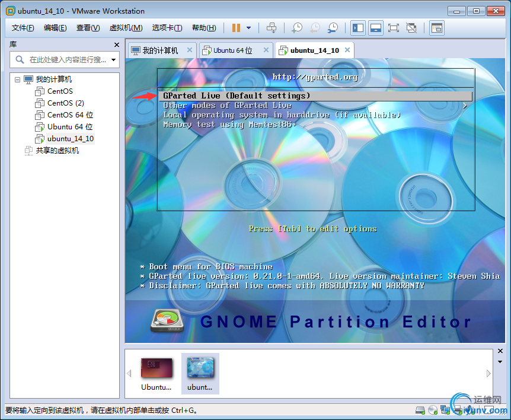Select ubuntu_14_10 in the library tree
Screen dimensions: 511x420
[71, 139]
